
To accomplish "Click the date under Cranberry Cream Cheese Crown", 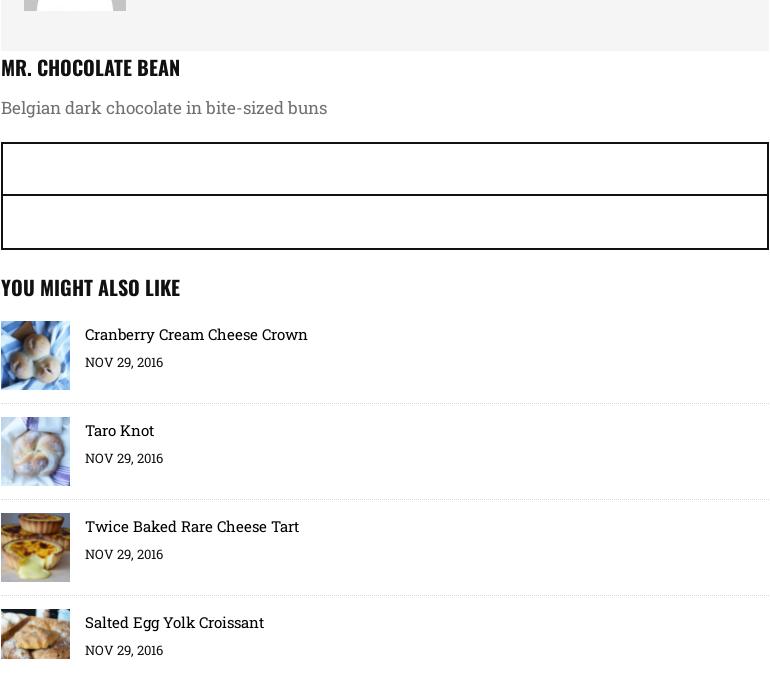I will pos(124,363).
